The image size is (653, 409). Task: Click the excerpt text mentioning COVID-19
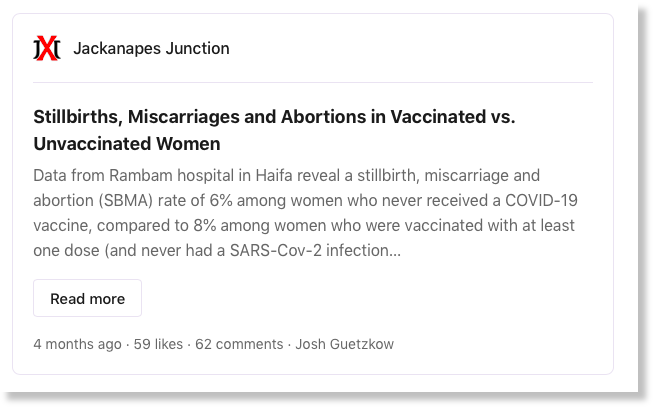click(x=541, y=200)
